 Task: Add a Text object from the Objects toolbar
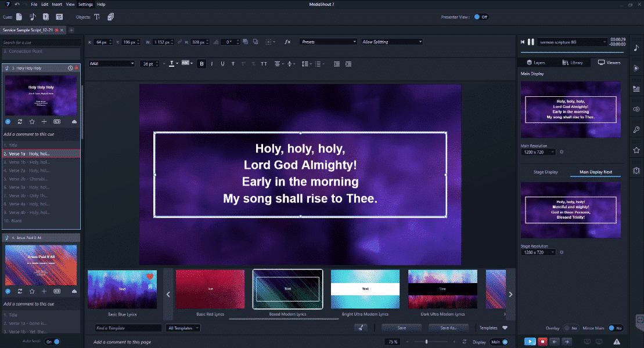98,17
